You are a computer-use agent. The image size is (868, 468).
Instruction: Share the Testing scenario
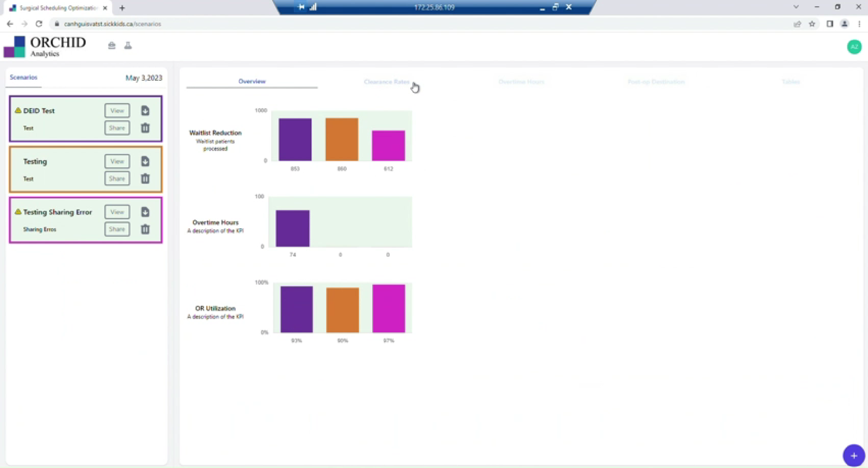point(117,179)
